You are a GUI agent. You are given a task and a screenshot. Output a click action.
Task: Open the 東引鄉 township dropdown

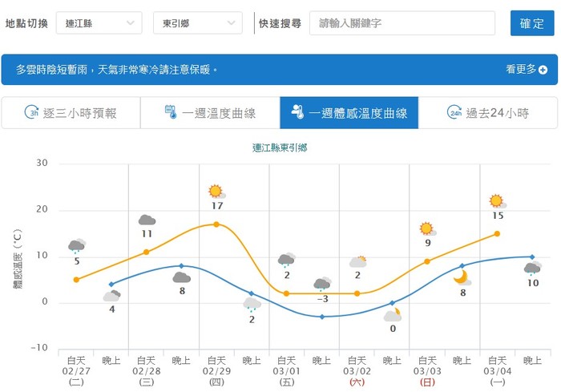coord(196,23)
